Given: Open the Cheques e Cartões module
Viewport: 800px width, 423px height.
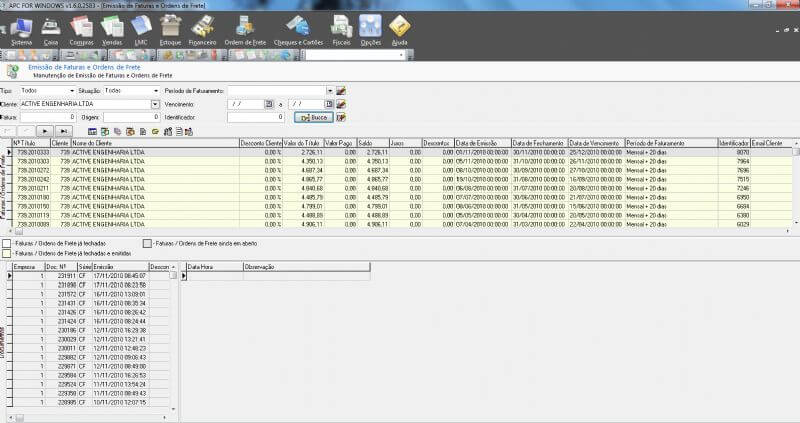Looking at the screenshot, I should pos(298,31).
